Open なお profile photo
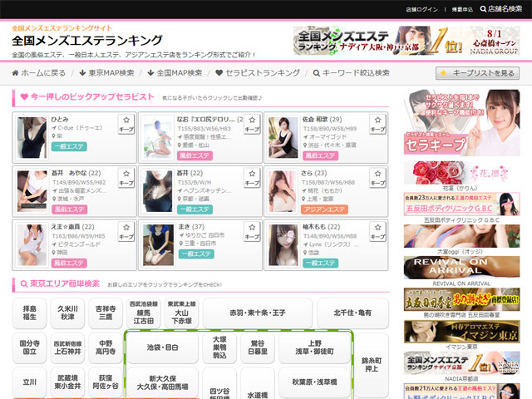 click(x=158, y=137)
